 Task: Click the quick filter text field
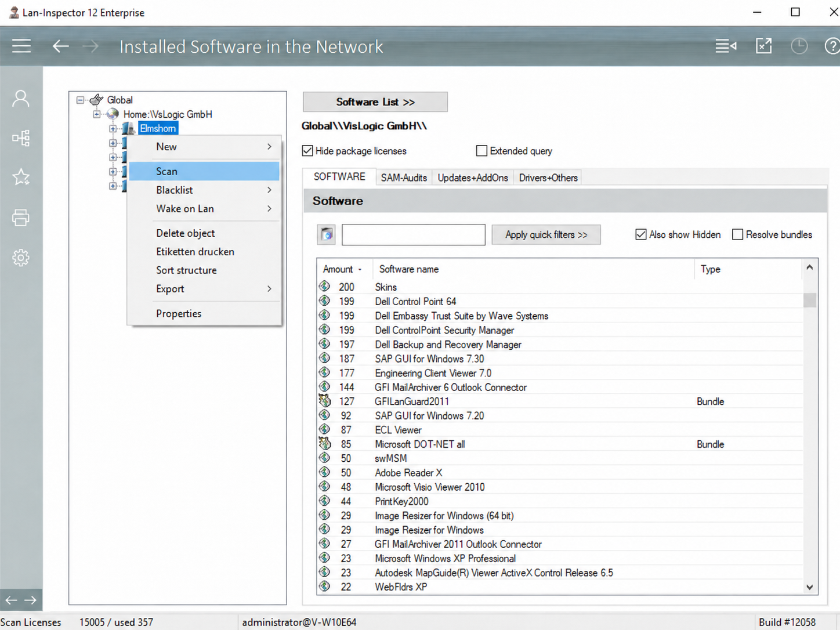click(x=414, y=234)
